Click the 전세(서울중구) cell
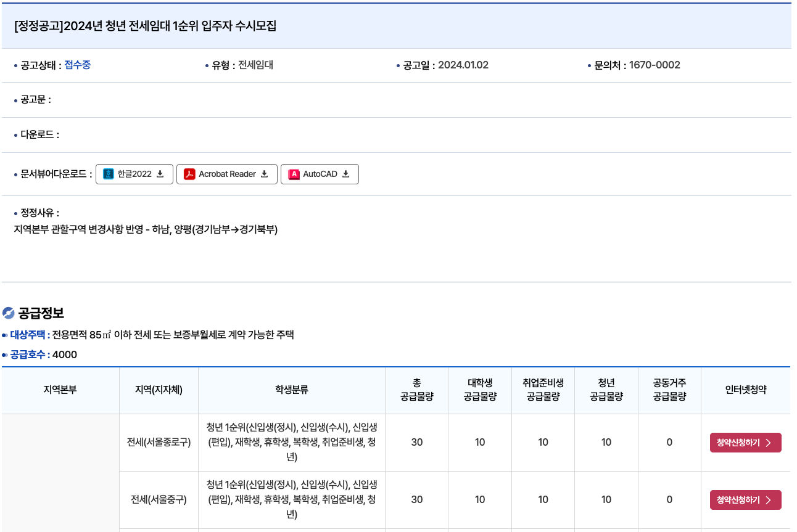Screen dimensions: 797x532 click(x=159, y=499)
